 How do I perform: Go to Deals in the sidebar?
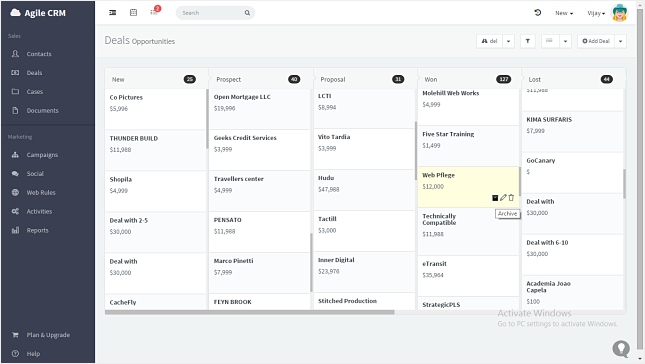pos(35,73)
